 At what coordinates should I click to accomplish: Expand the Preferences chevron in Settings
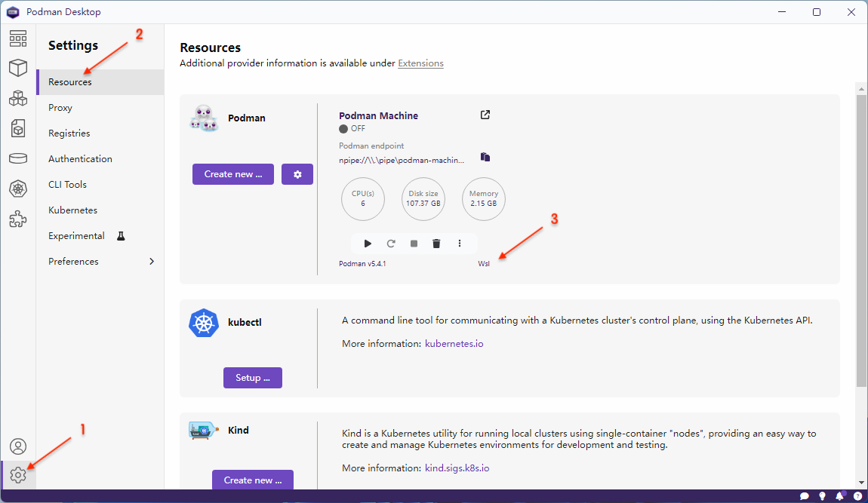tap(152, 261)
